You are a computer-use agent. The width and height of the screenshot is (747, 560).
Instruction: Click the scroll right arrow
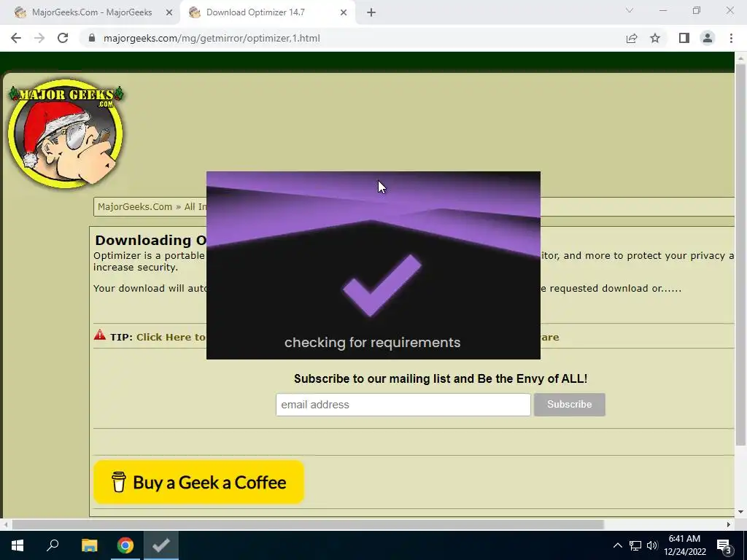point(729,524)
